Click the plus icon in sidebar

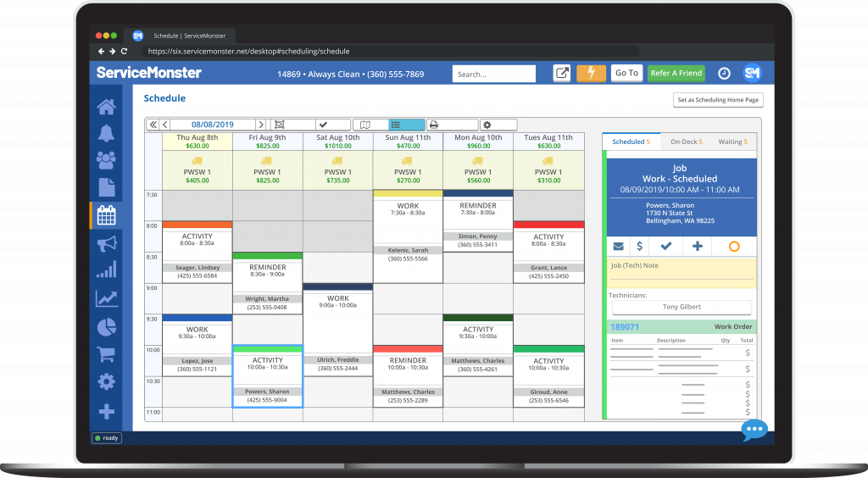(x=106, y=412)
